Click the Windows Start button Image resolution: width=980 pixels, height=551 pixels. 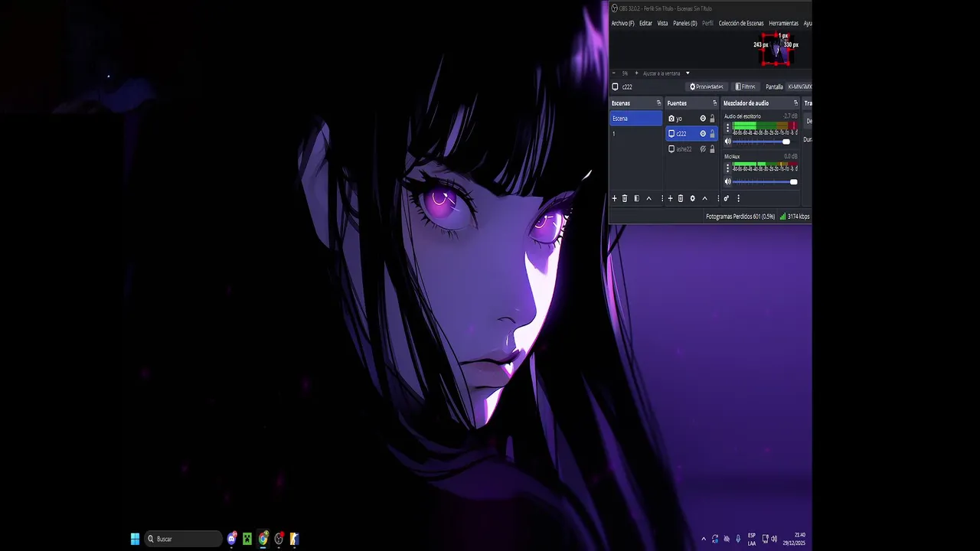pyautogui.click(x=136, y=539)
